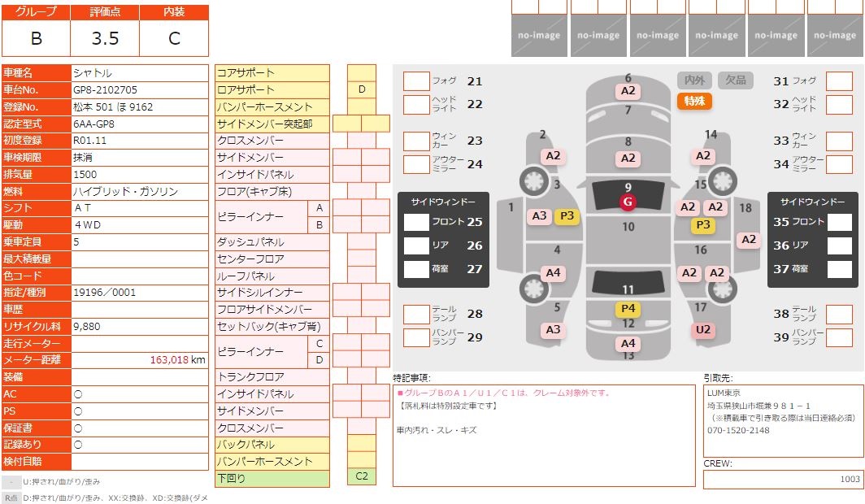The width and height of the screenshot is (865, 504).
Task: Click the A2 marker on front bumper area 6
Action: point(628,91)
